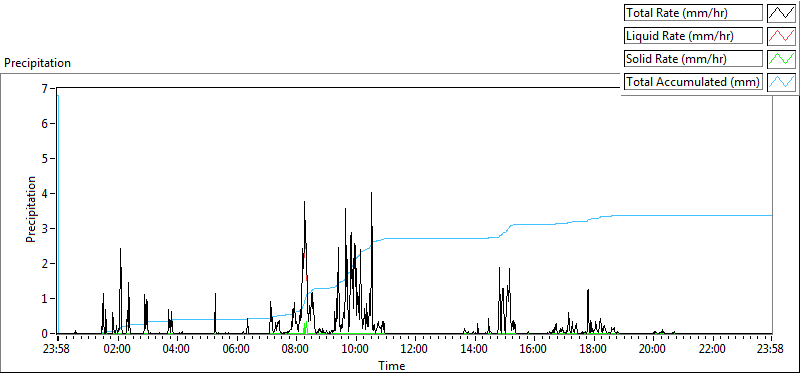800x373 pixels.
Task: Click the 08:00 time axis label
Action: click(296, 350)
